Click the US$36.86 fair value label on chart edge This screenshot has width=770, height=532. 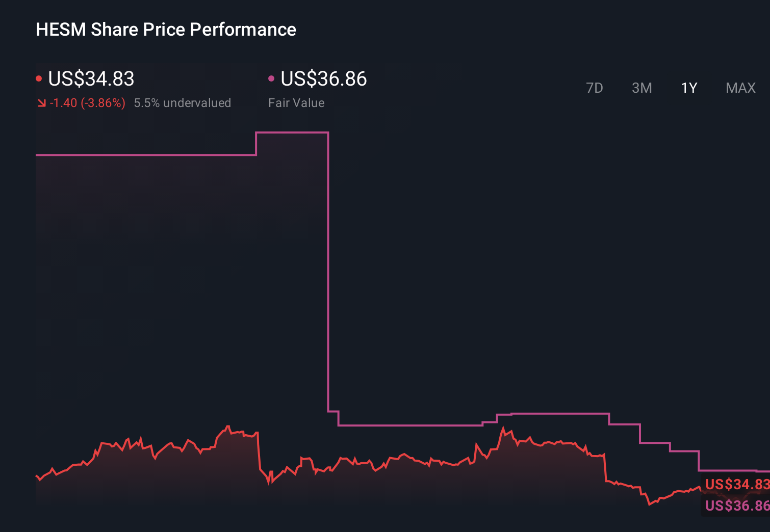pyautogui.click(x=733, y=506)
